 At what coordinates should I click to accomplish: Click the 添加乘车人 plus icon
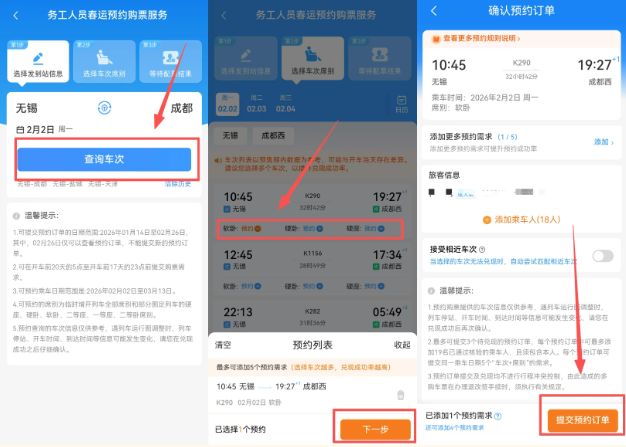pos(487,220)
